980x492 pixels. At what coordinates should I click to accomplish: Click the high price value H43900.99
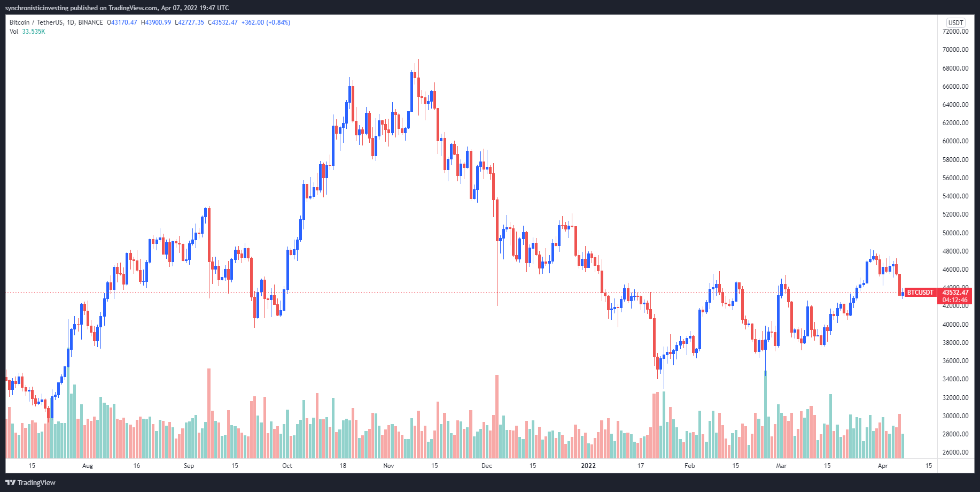click(x=156, y=22)
